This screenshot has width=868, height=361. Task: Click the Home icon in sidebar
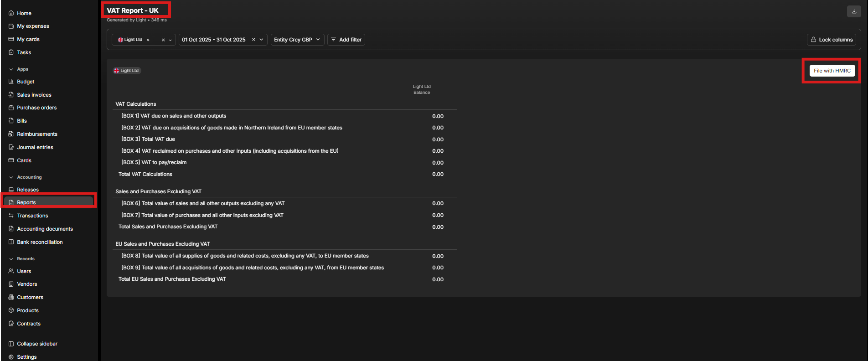(11, 13)
